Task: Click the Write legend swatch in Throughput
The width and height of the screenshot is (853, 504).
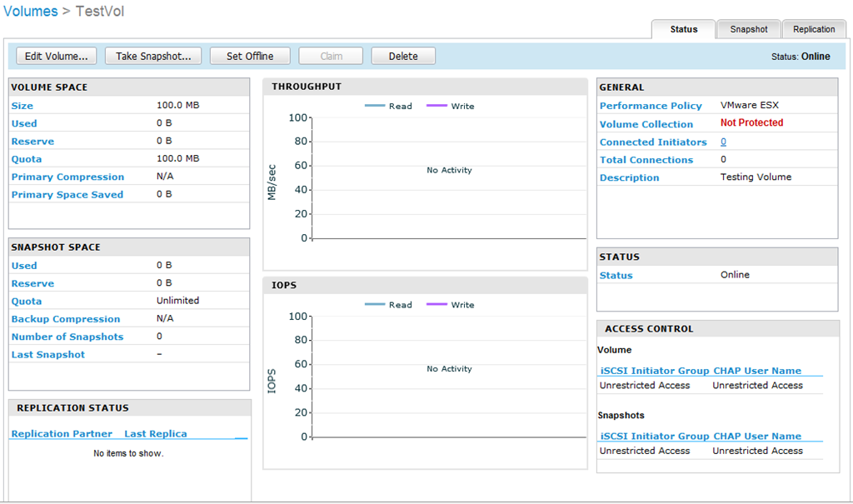Action: pos(436,107)
